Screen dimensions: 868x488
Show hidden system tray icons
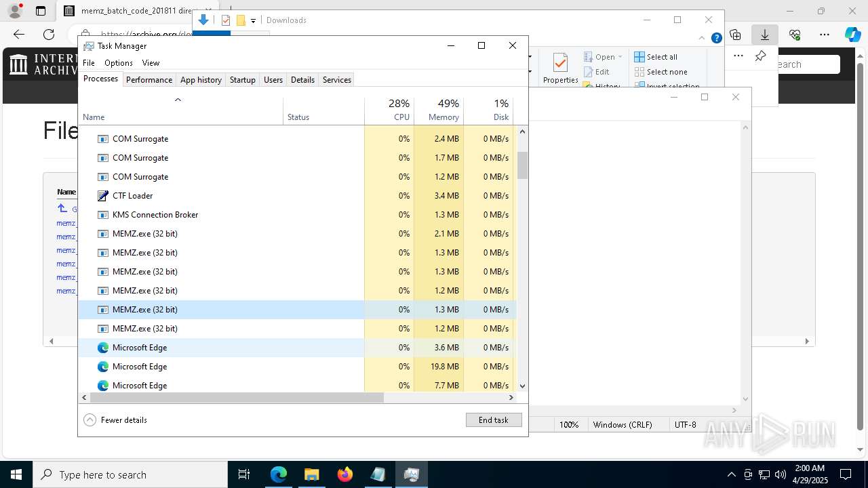[731, 474]
